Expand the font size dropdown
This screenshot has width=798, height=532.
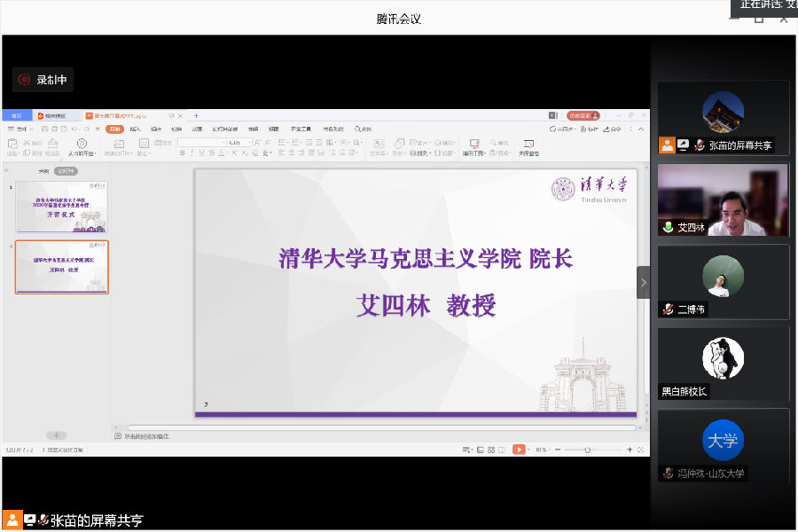tap(248, 142)
